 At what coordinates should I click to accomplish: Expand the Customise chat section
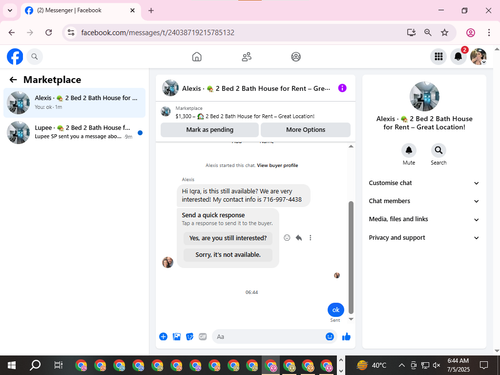424,183
